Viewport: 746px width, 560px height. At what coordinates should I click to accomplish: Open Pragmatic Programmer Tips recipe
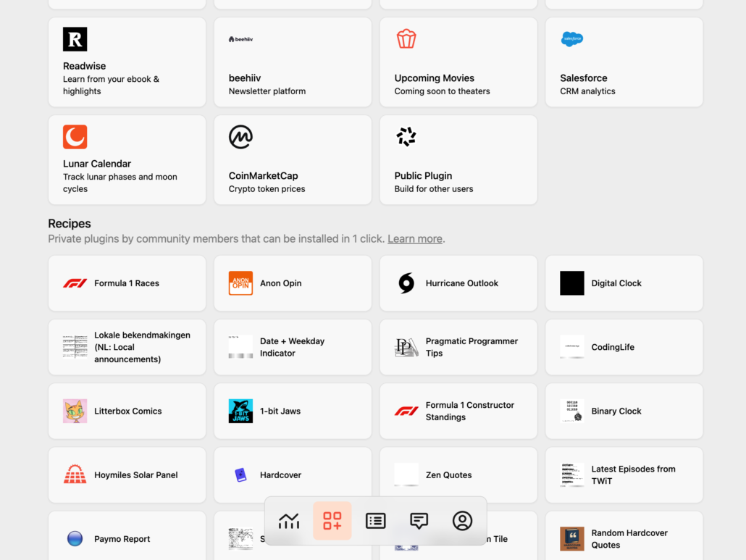pos(458,348)
